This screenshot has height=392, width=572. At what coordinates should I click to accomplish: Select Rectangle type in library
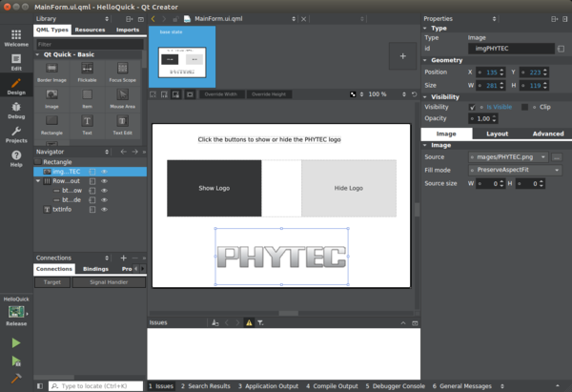pyautogui.click(x=51, y=125)
